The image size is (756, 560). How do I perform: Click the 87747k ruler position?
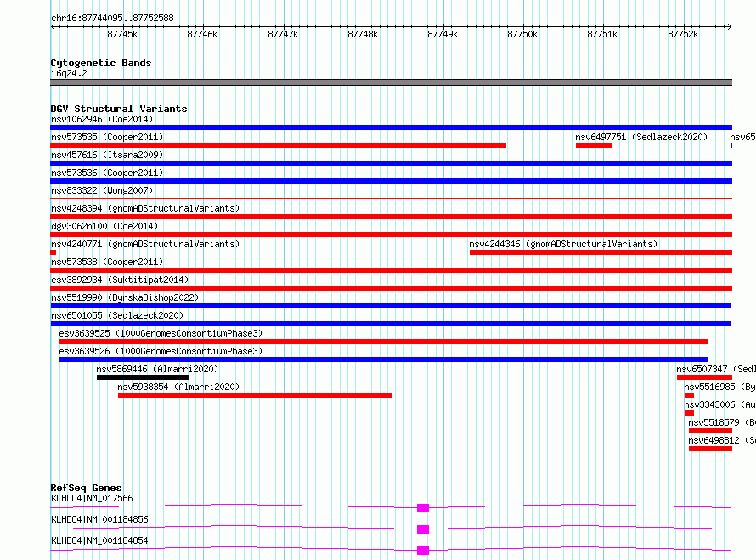(283, 34)
